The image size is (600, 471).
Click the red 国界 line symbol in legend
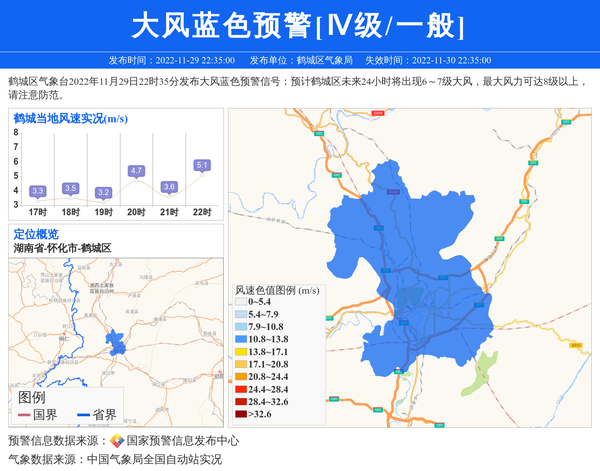23,415
